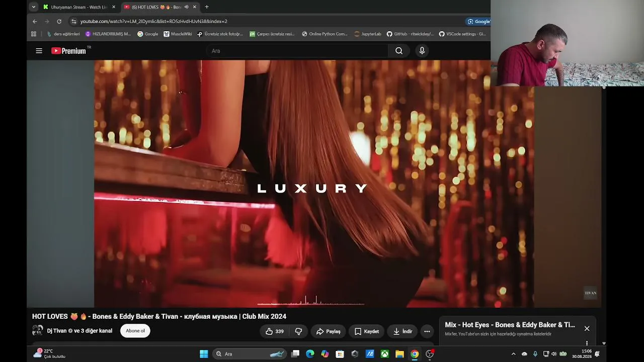Open the Google bookmark
This screenshot has width=644, height=362.
pyautogui.click(x=148, y=34)
